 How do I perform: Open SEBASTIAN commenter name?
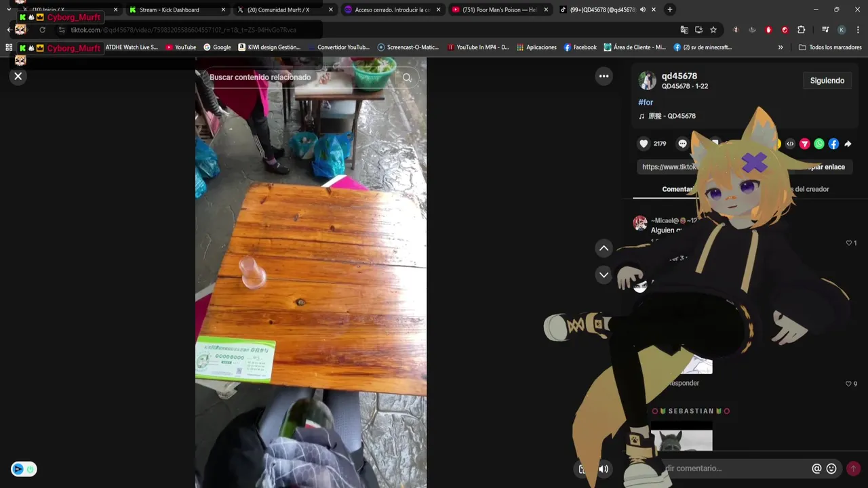click(690, 411)
